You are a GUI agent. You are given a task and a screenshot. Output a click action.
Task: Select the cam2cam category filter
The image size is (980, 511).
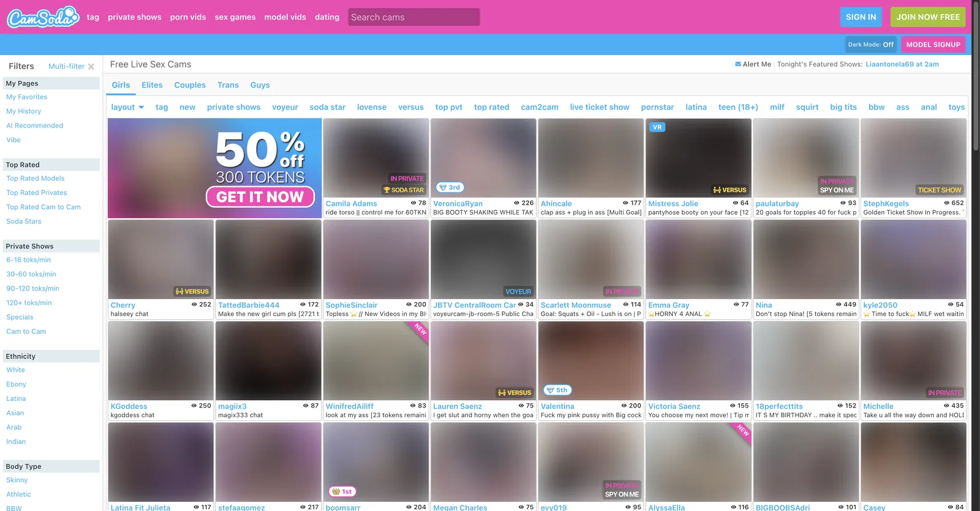click(x=540, y=107)
